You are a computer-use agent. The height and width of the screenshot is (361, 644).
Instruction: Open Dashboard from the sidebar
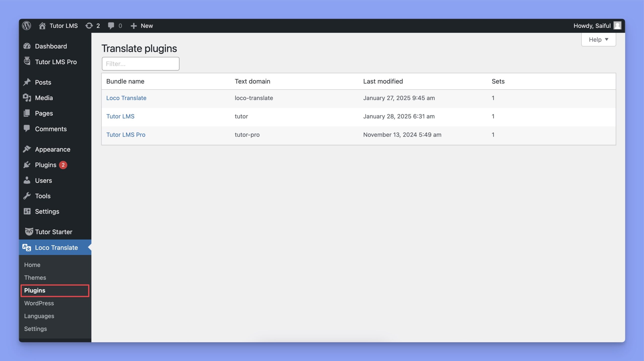point(51,46)
